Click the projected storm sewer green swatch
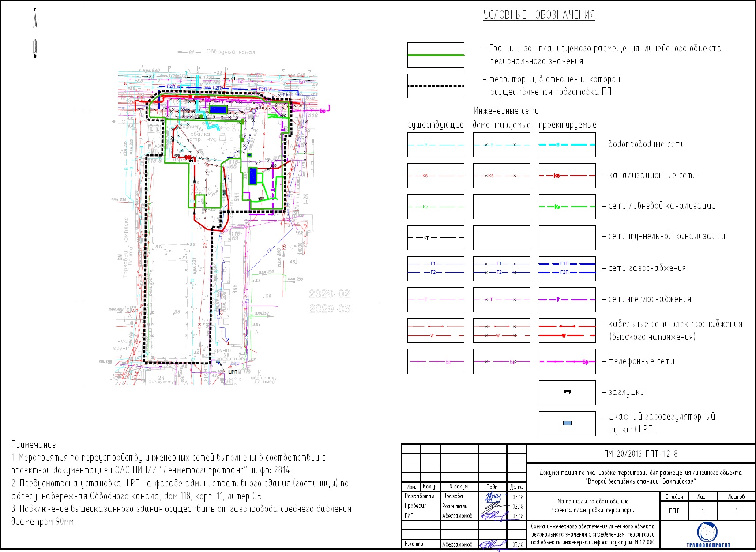Viewport: 756px width, 552px height. click(x=567, y=207)
